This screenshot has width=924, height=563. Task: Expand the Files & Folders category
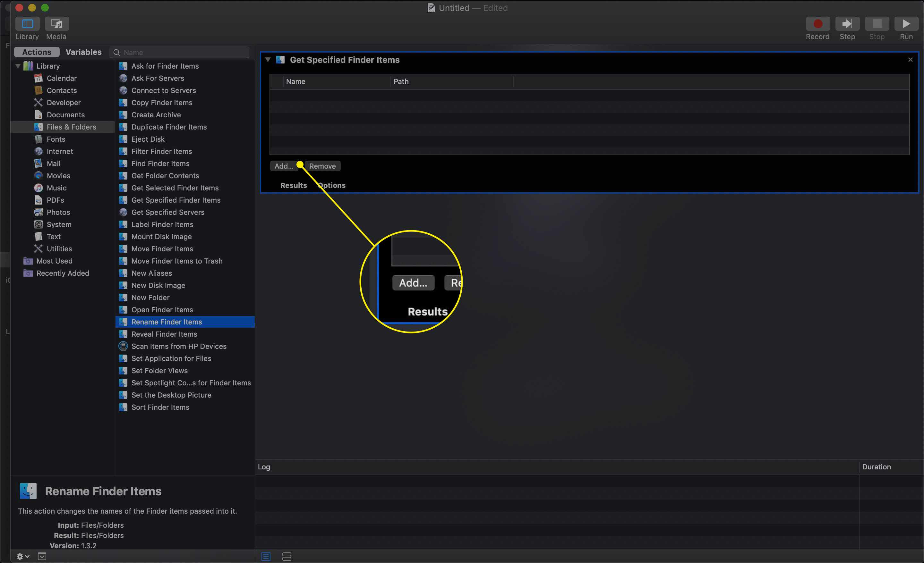tap(71, 127)
